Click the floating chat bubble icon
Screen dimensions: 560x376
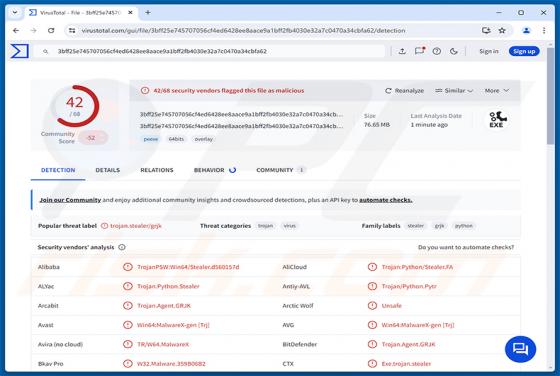520,349
